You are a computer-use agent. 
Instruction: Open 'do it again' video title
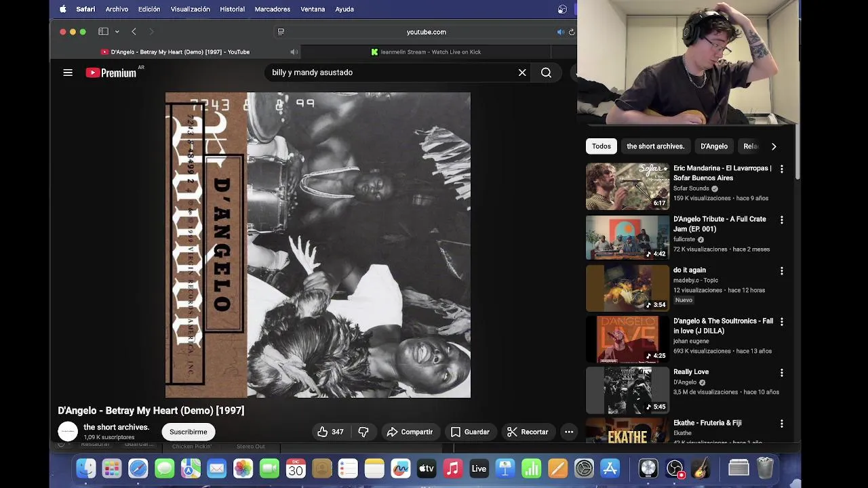coord(690,270)
